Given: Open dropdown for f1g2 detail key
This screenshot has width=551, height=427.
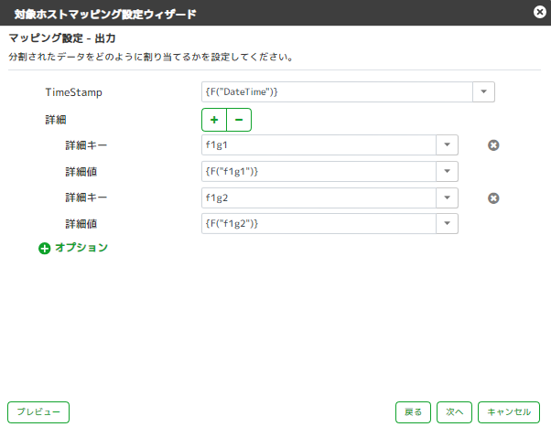Looking at the screenshot, I should coord(447,198).
